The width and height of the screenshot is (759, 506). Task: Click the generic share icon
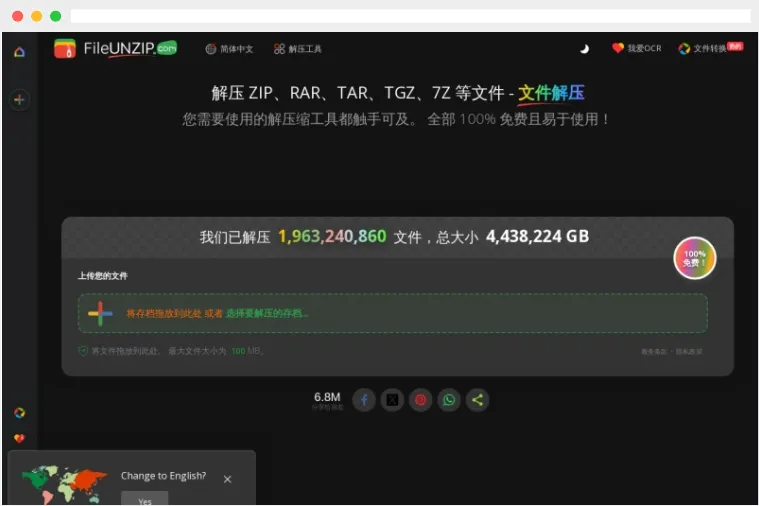coord(477,400)
